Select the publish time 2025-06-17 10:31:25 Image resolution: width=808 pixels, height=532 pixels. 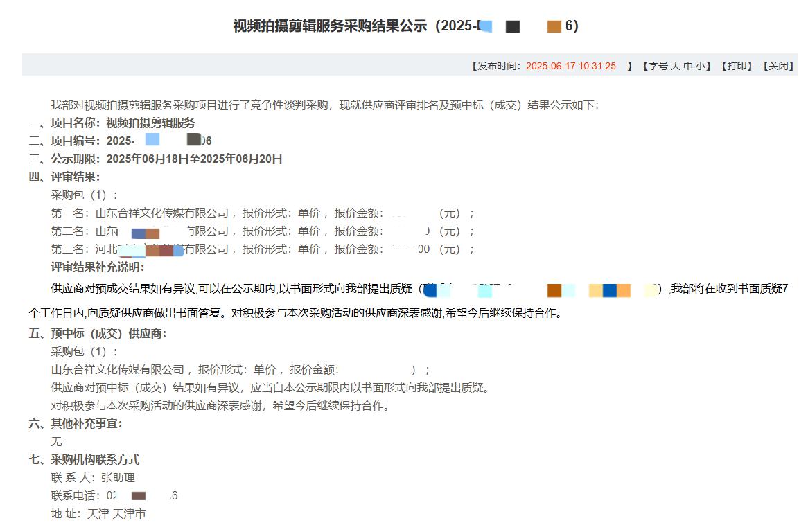coord(570,66)
